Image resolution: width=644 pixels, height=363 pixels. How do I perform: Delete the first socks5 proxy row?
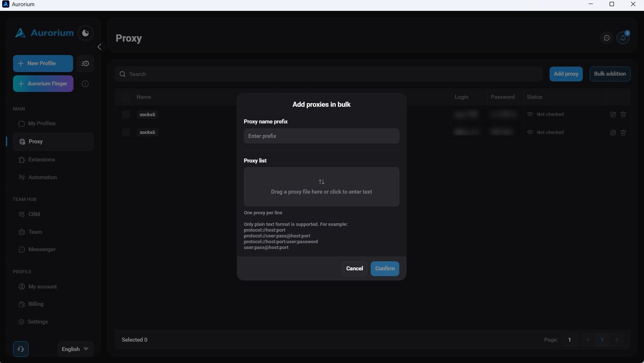623,114
